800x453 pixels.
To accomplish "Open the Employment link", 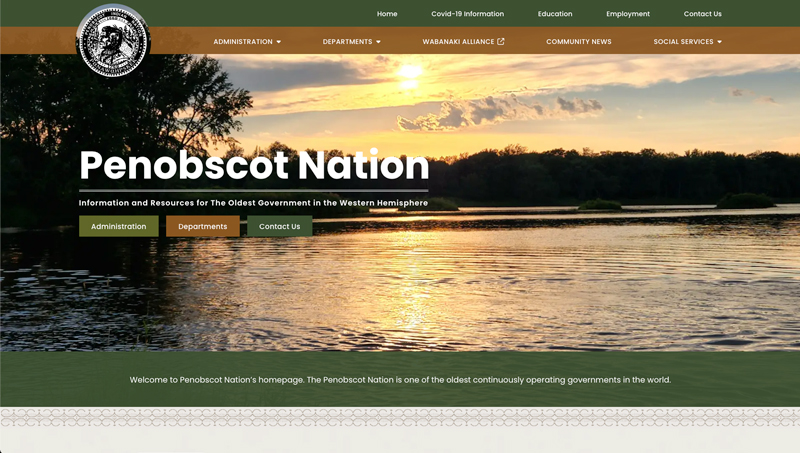I will pyautogui.click(x=628, y=14).
